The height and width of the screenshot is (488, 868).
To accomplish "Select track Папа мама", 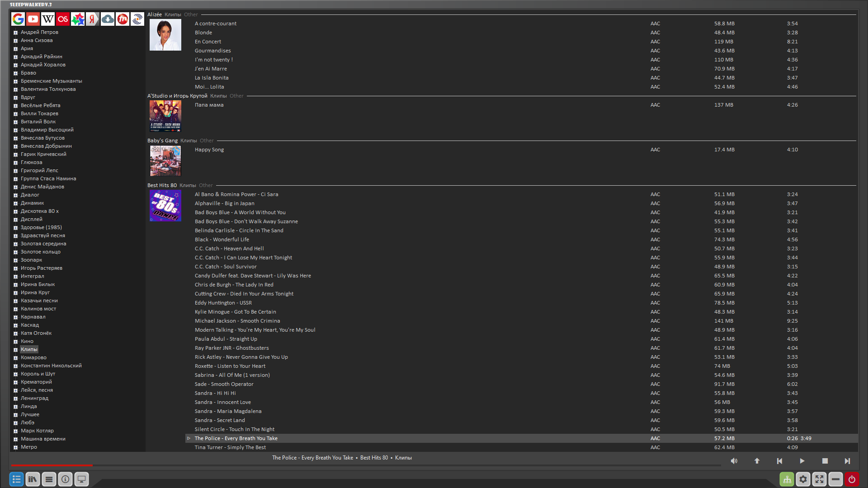I will pos(522,105).
